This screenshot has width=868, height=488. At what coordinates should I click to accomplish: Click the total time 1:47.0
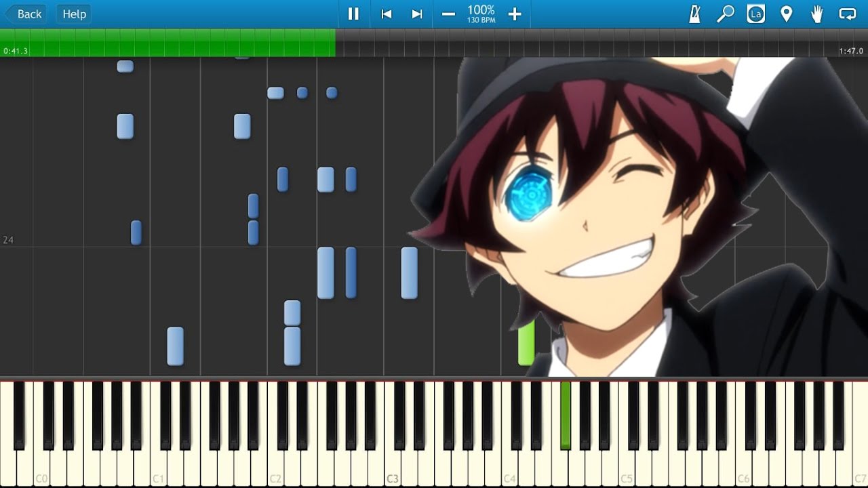851,51
